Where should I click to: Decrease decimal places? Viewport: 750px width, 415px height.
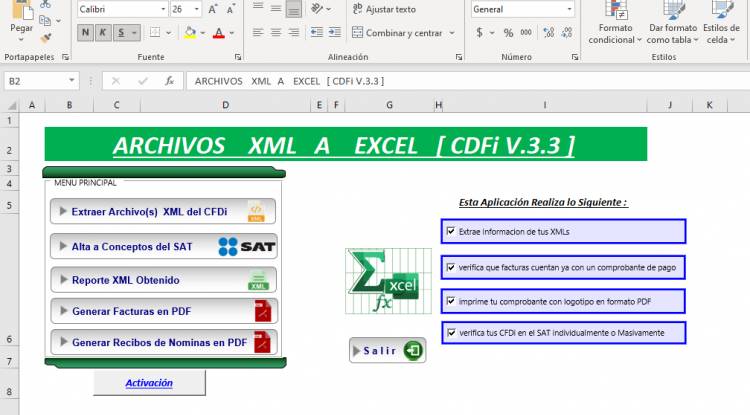click(567, 33)
